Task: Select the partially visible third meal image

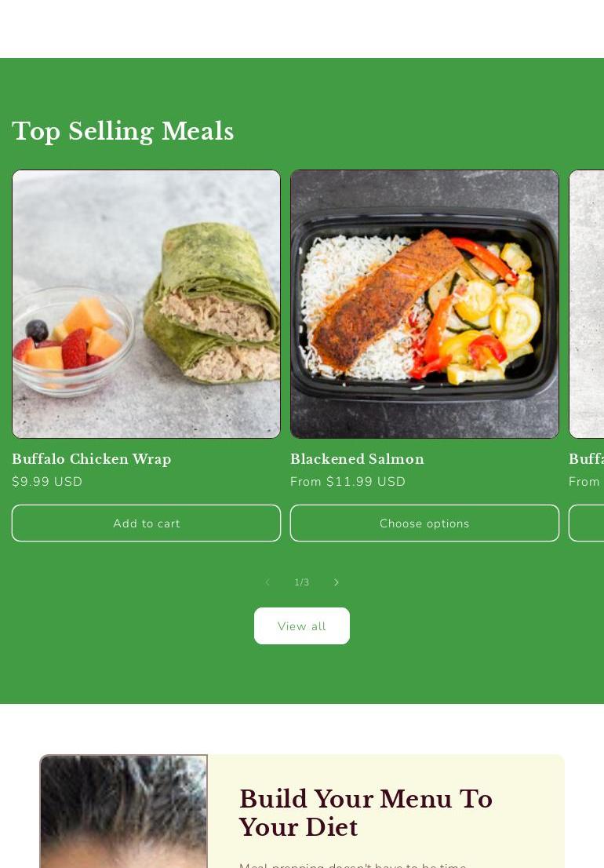Action: click(x=587, y=304)
